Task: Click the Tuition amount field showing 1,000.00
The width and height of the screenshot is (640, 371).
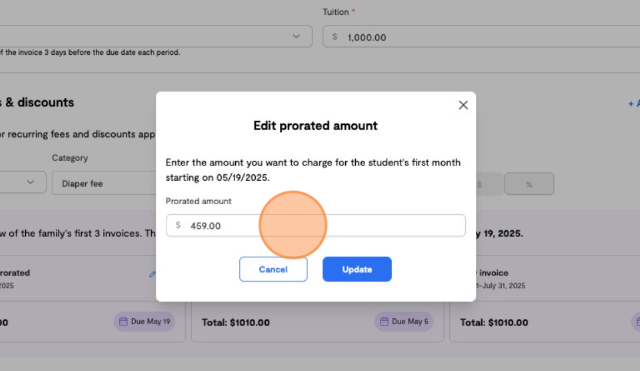Action: click(481, 37)
